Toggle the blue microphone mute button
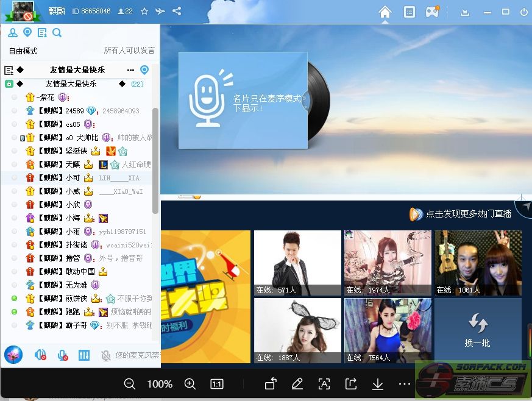 [62, 355]
